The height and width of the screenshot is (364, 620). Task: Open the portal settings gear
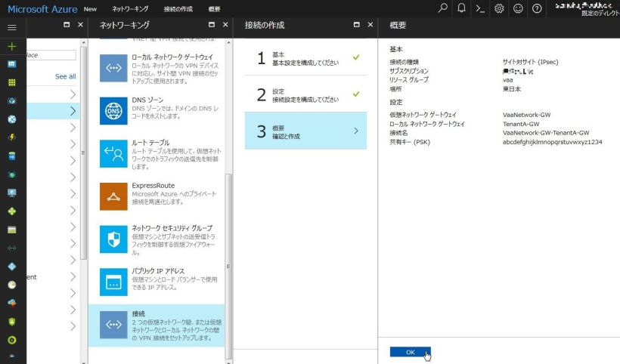coord(499,8)
